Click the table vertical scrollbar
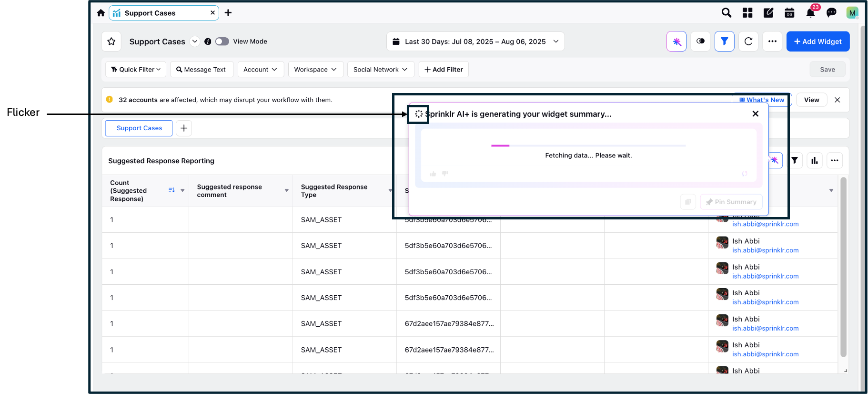This screenshot has height=394, width=868. tap(843, 267)
